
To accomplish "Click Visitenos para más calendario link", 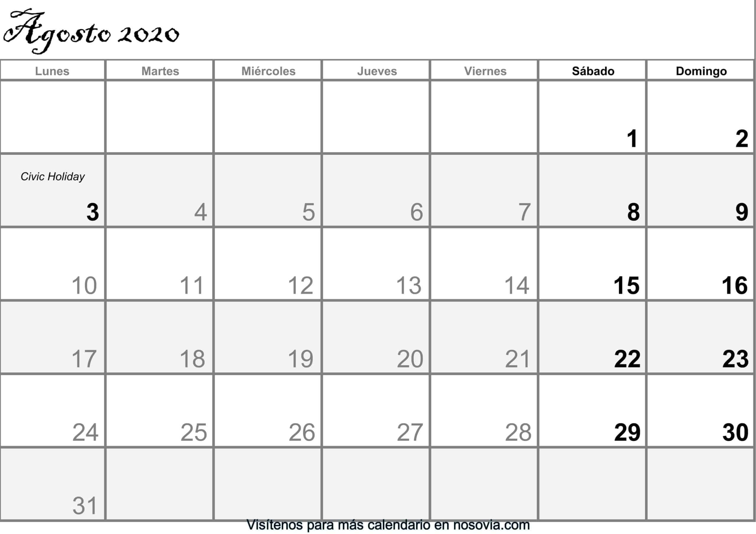I will 378,527.
